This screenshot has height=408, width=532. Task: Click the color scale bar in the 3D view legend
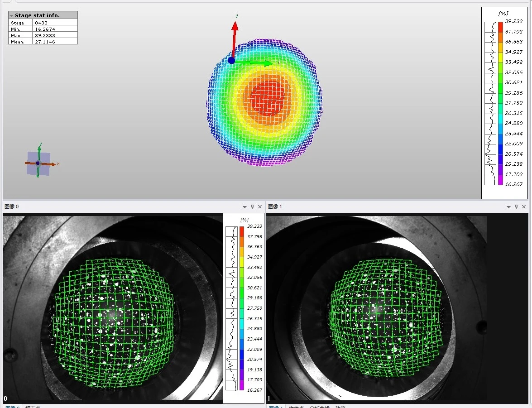point(500,103)
